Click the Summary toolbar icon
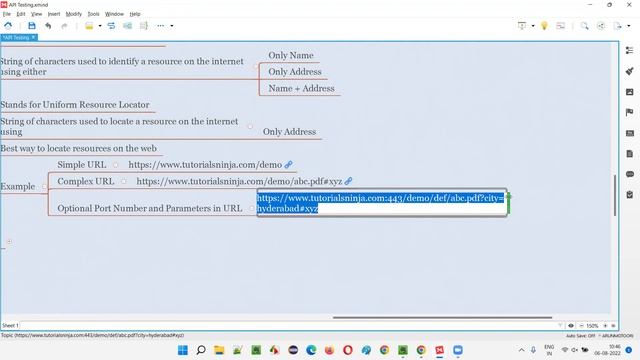This screenshot has width=640, height=360. 144,26
